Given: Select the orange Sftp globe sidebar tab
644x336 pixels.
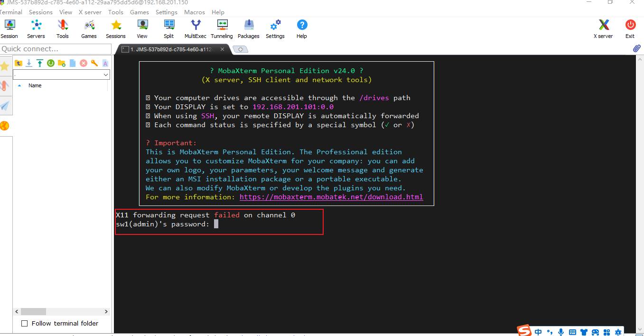Looking at the screenshot, I should pos(5,126).
